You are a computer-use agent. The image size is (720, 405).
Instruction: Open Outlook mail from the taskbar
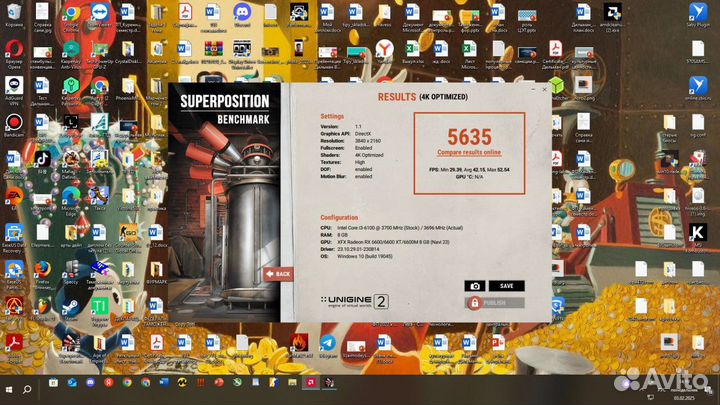tap(72, 382)
